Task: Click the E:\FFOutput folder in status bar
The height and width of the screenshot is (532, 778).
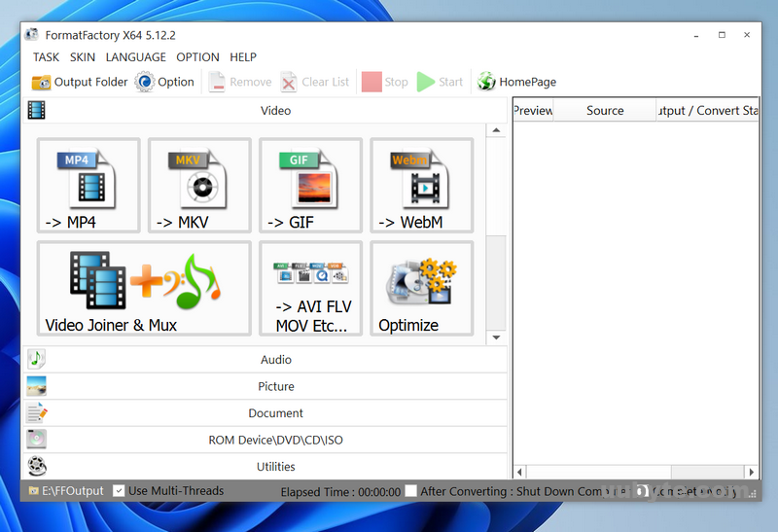Action: tap(66, 491)
